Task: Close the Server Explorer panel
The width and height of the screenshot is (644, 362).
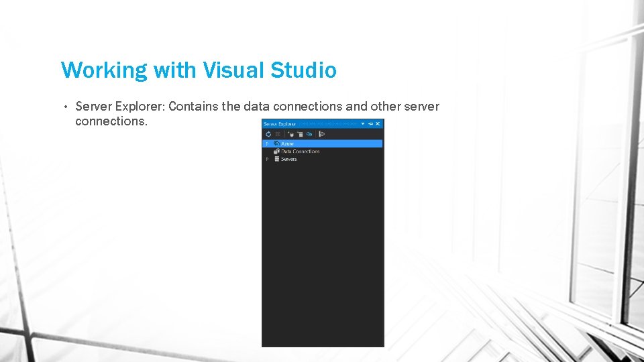Action: click(378, 123)
